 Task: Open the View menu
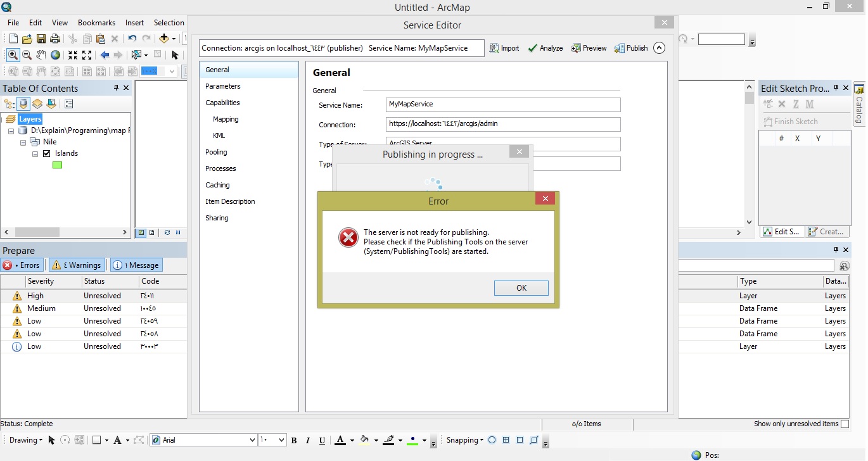[60, 23]
